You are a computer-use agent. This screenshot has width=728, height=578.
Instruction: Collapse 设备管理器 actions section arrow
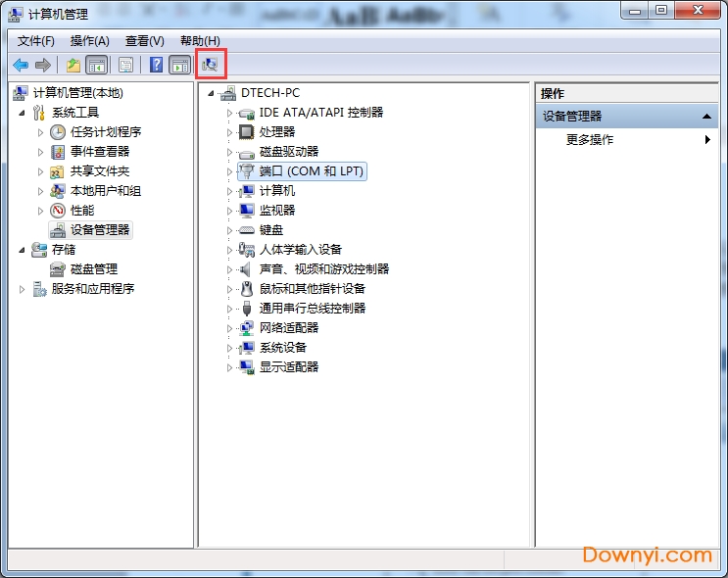706,117
